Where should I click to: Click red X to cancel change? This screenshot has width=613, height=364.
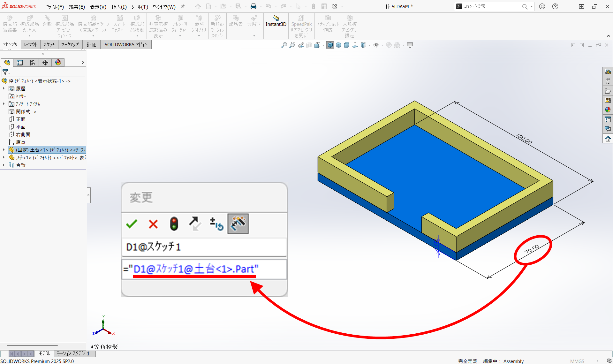(153, 224)
